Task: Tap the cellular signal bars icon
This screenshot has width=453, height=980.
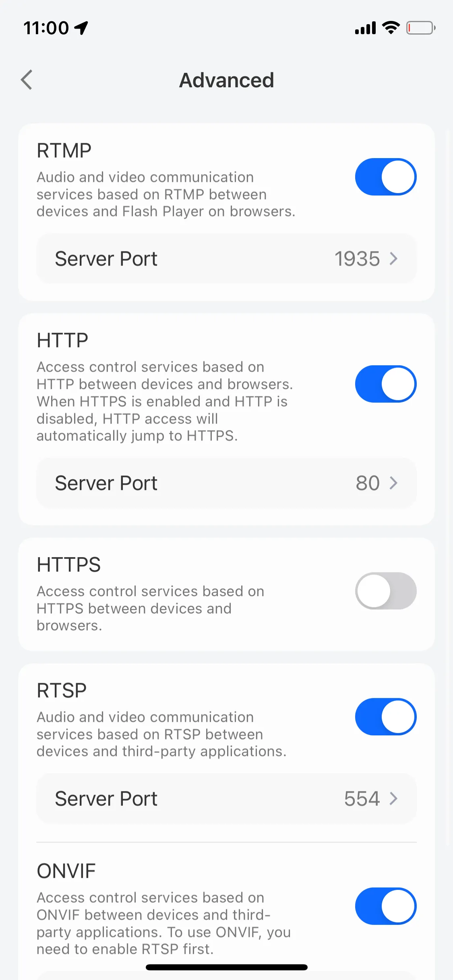Action: coord(365,28)
